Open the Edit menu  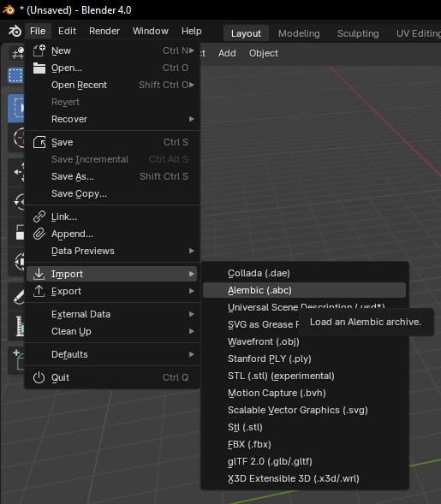coord(67,31)
